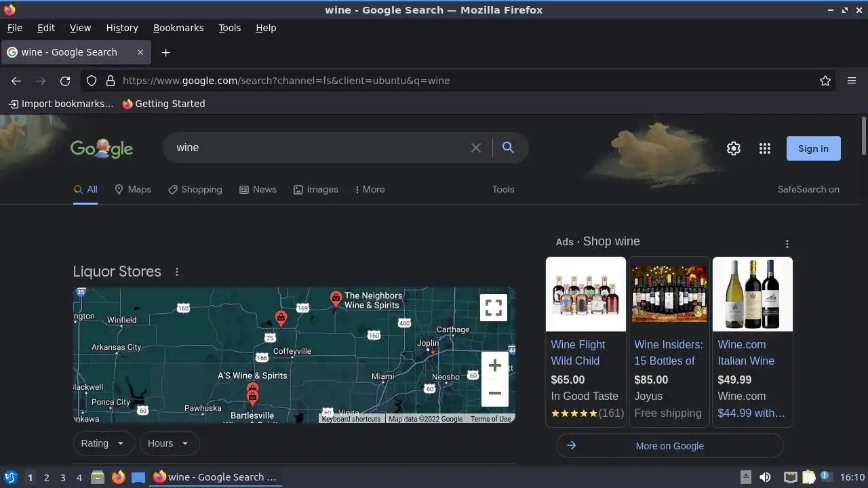Expand the More search categories
The image size is (868, 488).
pyautogui.click(x=370, y=189)
